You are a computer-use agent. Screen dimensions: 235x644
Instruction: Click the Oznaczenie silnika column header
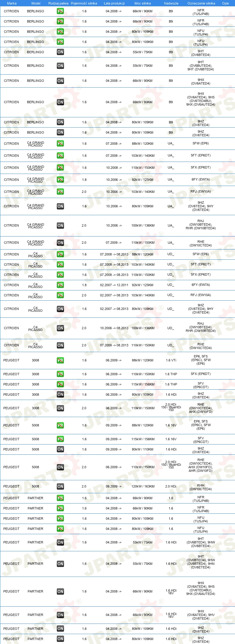[201, 3]
